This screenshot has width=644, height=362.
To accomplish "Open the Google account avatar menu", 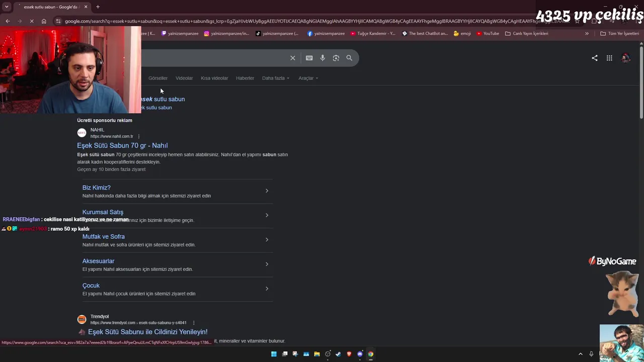I will click(626, 58).
